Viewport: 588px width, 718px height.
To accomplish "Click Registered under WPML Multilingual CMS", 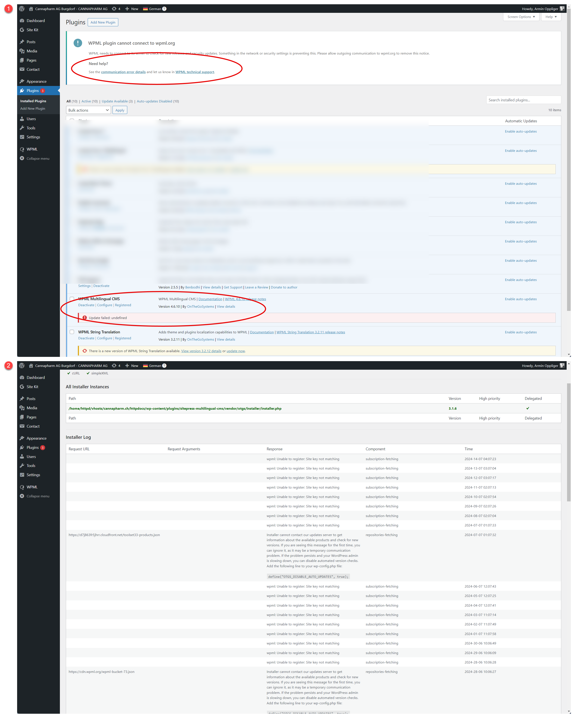I will tap(123, 305).
